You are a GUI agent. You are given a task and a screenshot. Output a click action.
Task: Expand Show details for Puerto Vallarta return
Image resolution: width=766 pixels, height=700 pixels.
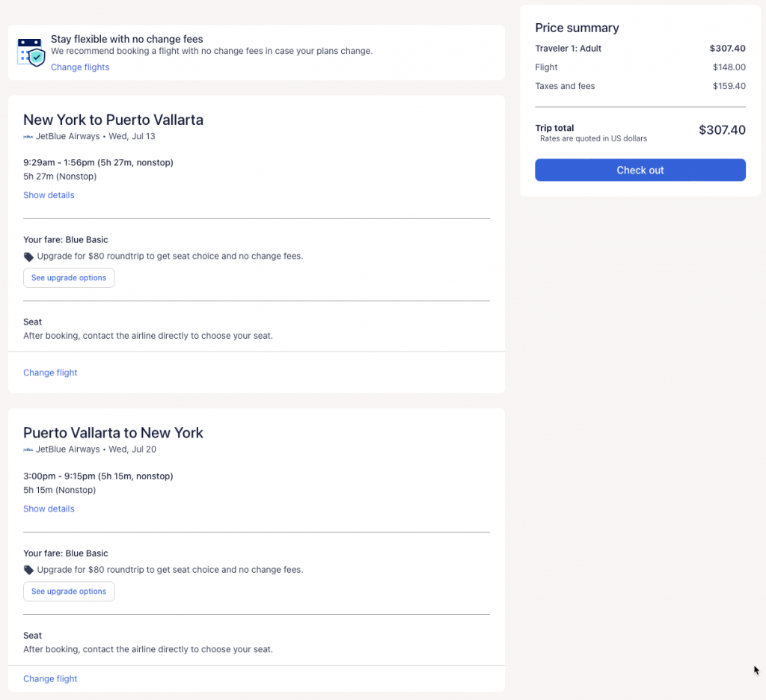(x=49, y=509)
